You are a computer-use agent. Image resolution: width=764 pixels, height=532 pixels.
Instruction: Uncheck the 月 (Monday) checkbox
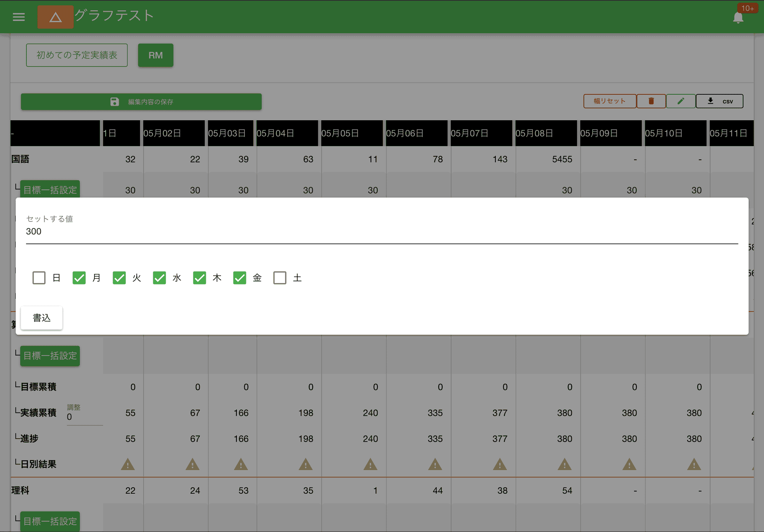[79, 278]
